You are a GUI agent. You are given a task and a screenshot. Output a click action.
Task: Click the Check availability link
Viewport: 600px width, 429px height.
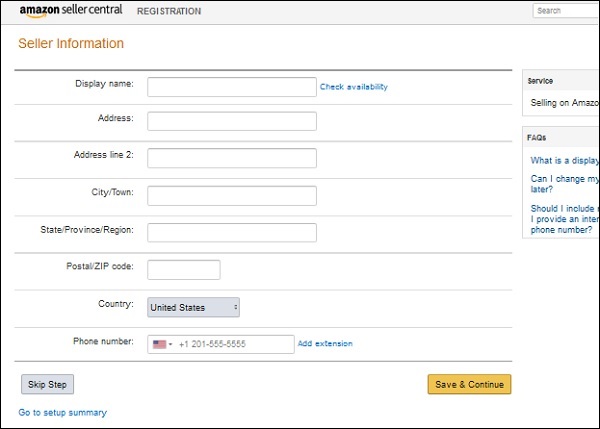tap(353, 87)
